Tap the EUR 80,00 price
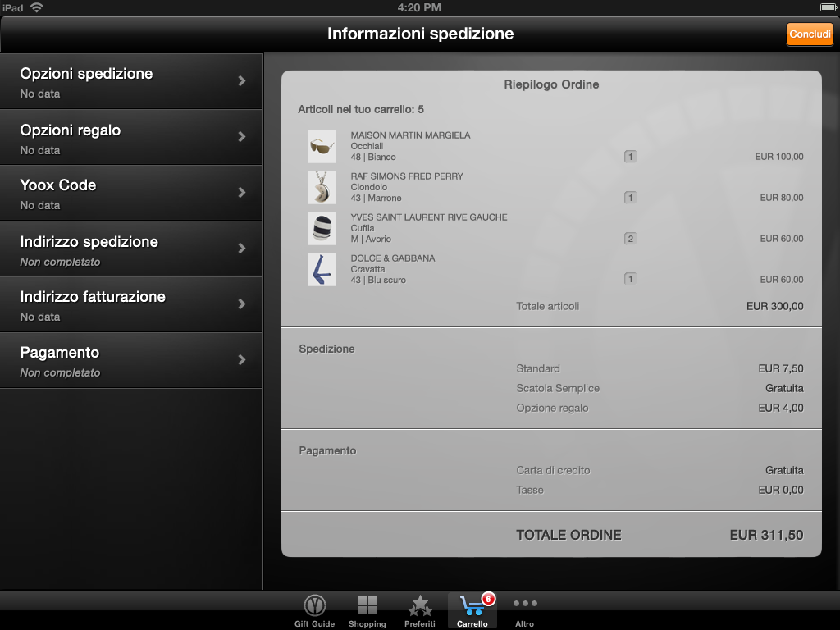 pyautogui.click(x=782, y=198)
